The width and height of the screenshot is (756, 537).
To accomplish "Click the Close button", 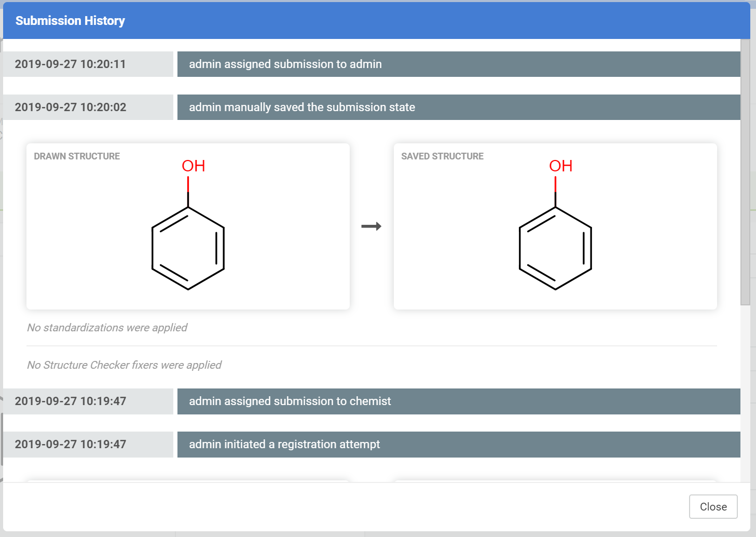I will pos(713,506).
